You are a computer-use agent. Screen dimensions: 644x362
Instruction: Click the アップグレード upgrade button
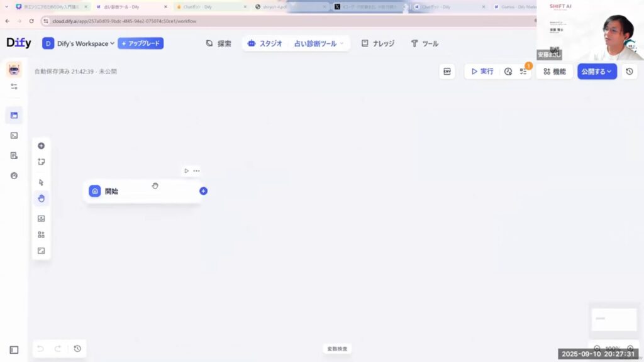tap(140, 43)
